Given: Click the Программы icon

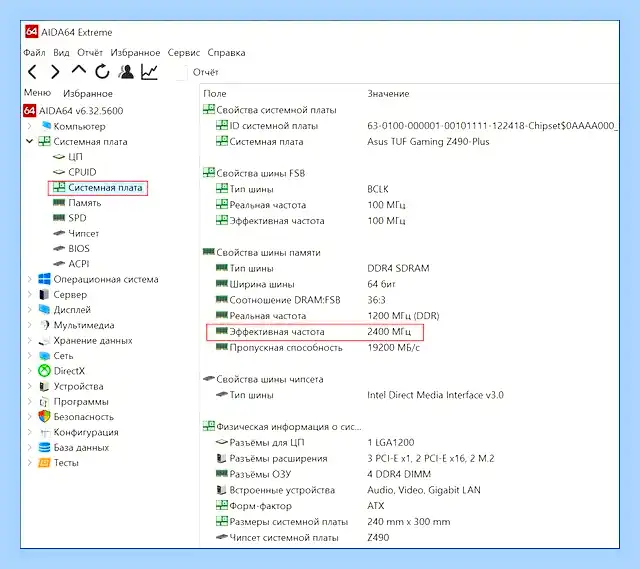Looking at the screenshot, I should [44, 402].
